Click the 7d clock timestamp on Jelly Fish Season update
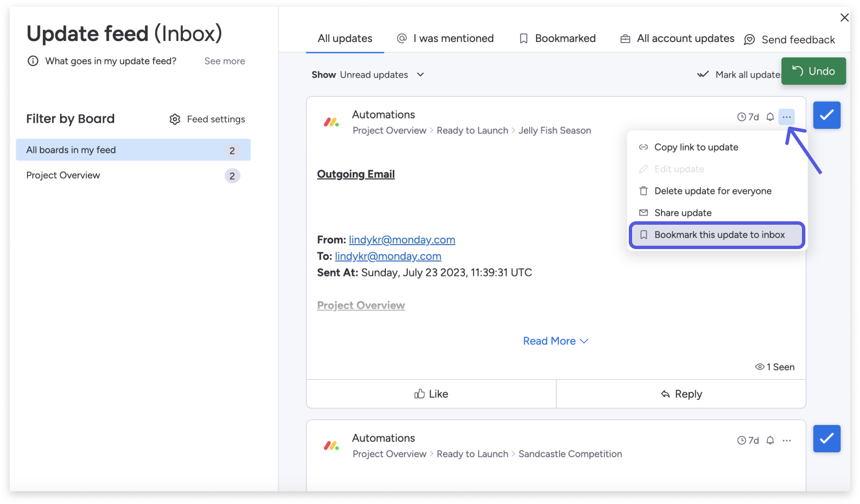The height and width of the screenshot is (504, 860). click(x=748, y=117)
